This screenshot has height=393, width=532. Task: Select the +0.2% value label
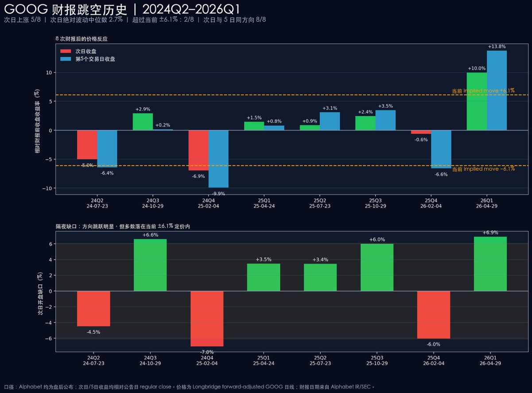tap(163, 125)
